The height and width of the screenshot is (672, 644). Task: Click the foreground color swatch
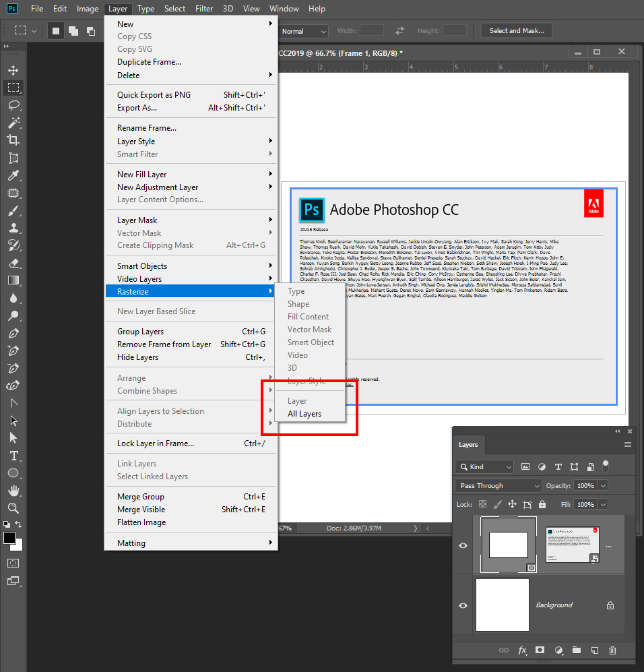pyautogui.click(x=9, y=538)
